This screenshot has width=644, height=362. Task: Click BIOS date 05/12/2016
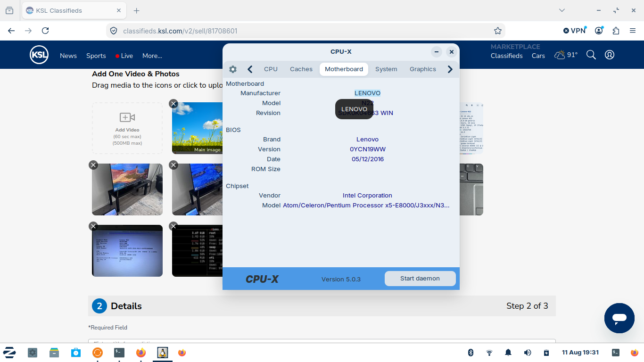click(x=368, y=159)
